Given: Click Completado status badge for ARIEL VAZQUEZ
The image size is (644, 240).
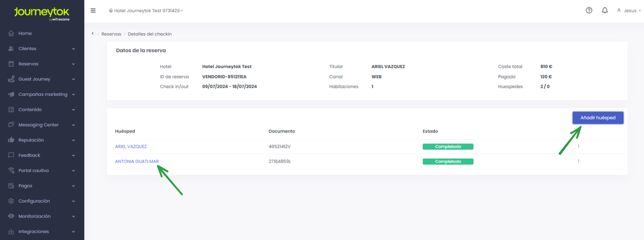Looking at the screenshot, I should click(x=448, y=147).
